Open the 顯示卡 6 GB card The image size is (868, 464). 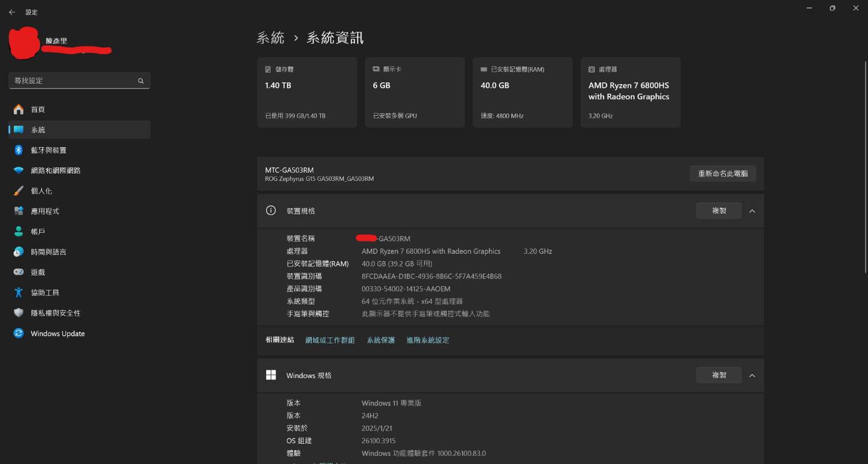click(x=415, y=92)
